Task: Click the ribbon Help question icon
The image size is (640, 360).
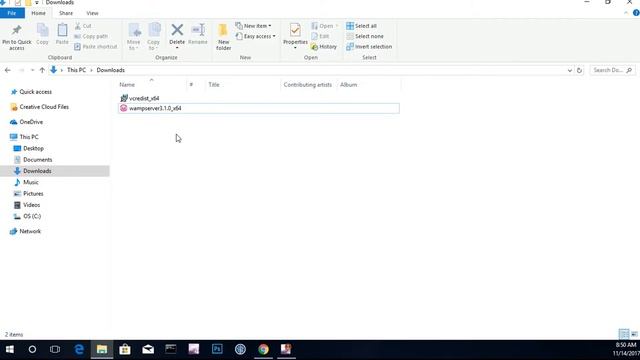Action: coord(636,13)
